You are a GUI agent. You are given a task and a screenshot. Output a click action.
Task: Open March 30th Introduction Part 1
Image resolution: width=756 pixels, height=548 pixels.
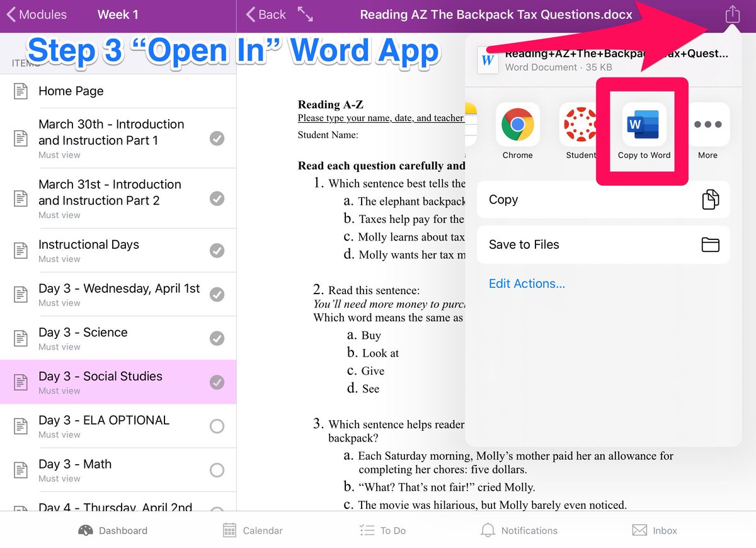118,138
